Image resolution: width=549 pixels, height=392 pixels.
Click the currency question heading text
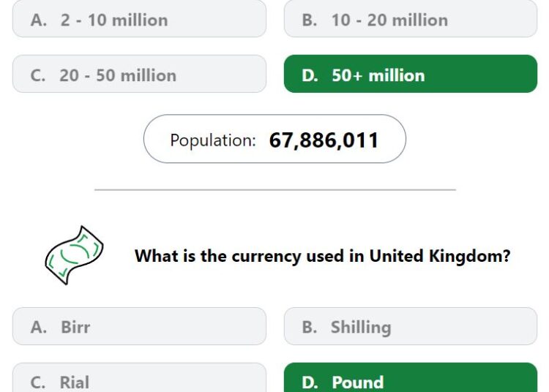(x=323, y=256)
